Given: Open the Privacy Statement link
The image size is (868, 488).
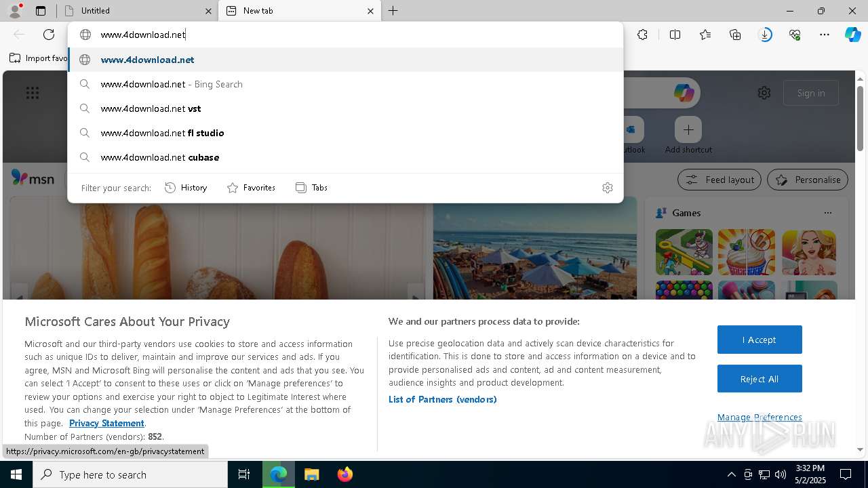Looking at the screenshot, I should [x=106, y=423].
